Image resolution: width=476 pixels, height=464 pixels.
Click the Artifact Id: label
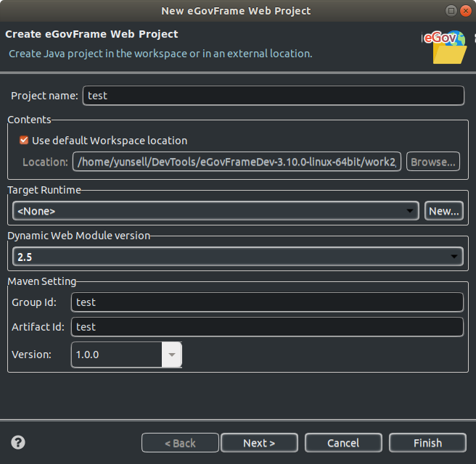click(38, 327)
